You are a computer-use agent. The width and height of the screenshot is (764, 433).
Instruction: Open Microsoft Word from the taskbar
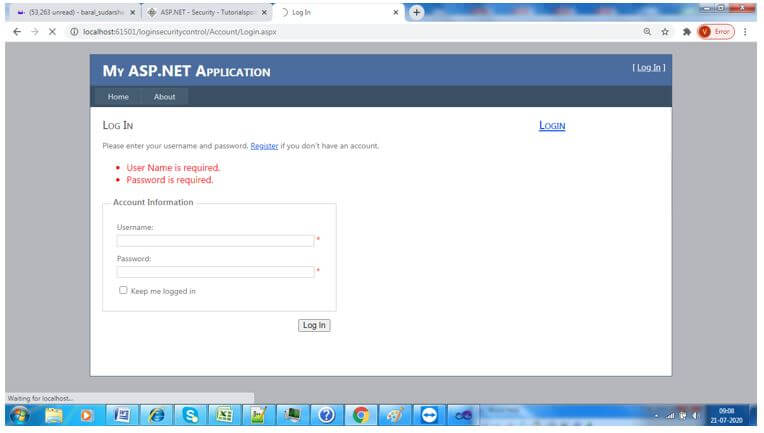[122, 415]
